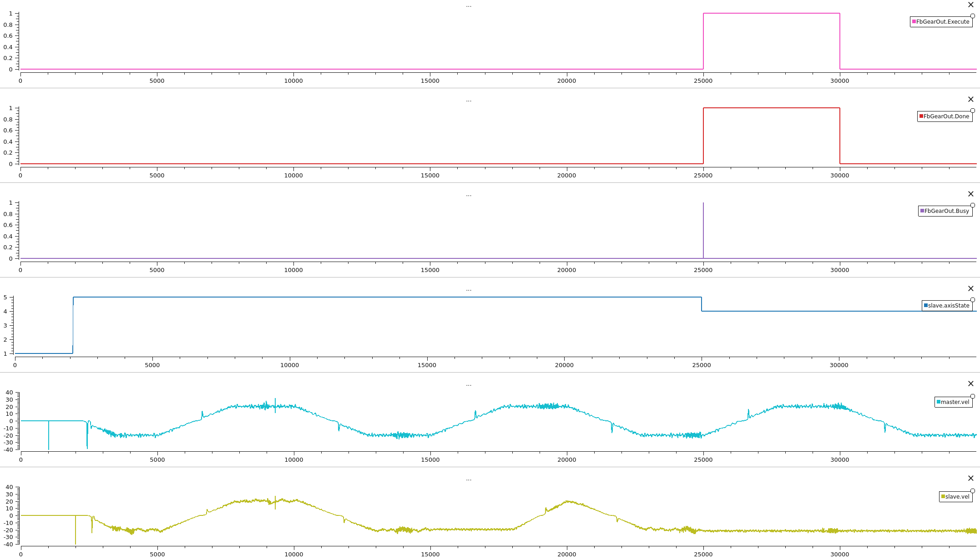The image size is (980, 560).
Task: Toggle FbGearOut.Execute legend entry visibility
Action: click(x=942, y=22)
